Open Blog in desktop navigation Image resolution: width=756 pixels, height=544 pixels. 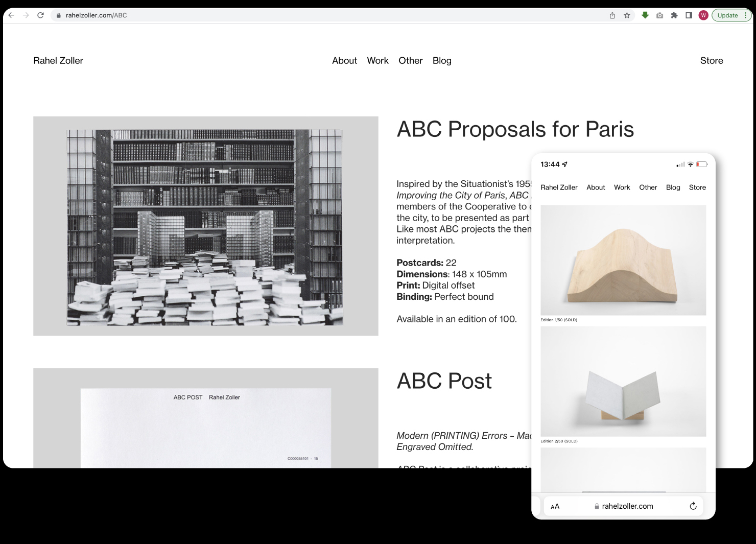pos(442,61)
